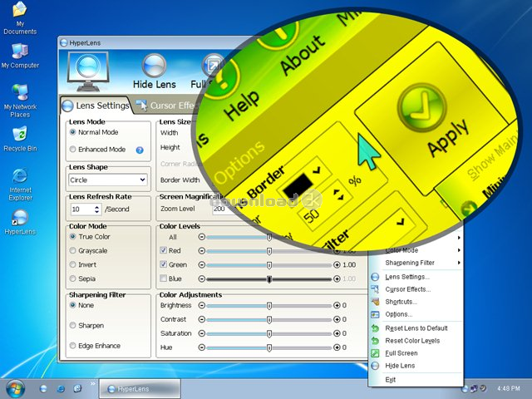The width and height of the screenshot is (532, 399).
Task: Open My Documents desktop icon
Action: pyautogui.click(x=20, y=18)
